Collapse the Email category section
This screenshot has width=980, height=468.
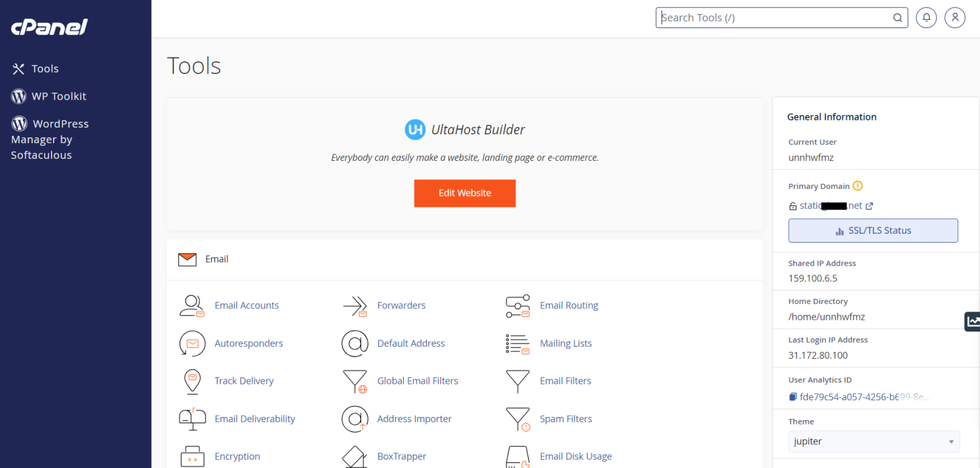(x=216, y=259)
